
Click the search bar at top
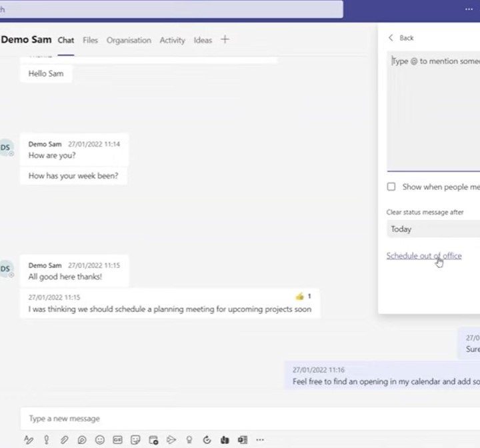171,9
